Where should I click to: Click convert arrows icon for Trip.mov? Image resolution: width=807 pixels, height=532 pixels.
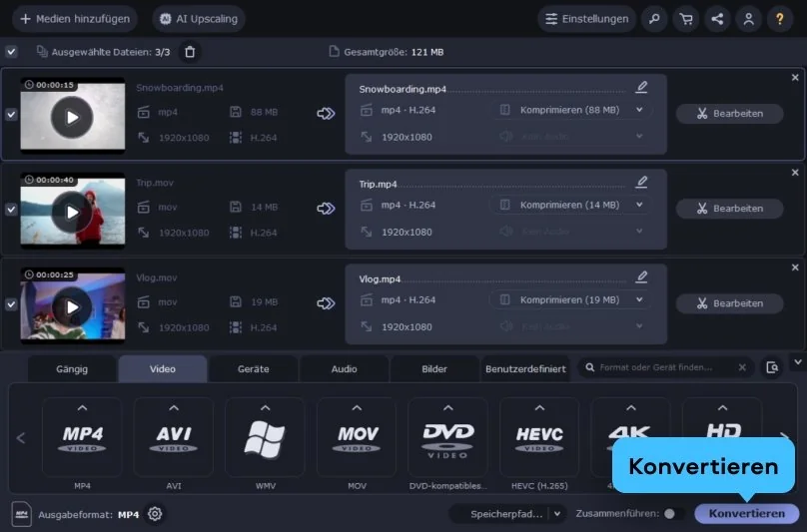(x=326, y=209)
